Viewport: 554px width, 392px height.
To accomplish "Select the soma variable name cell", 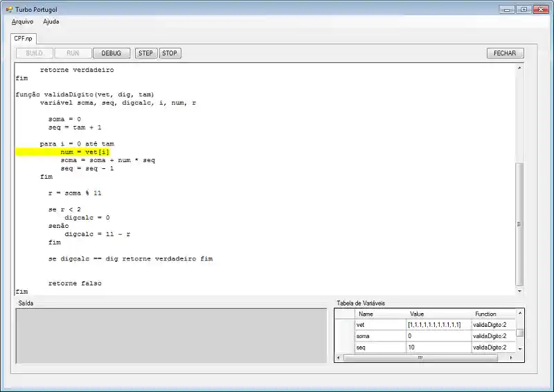I will tap(379, 336).
